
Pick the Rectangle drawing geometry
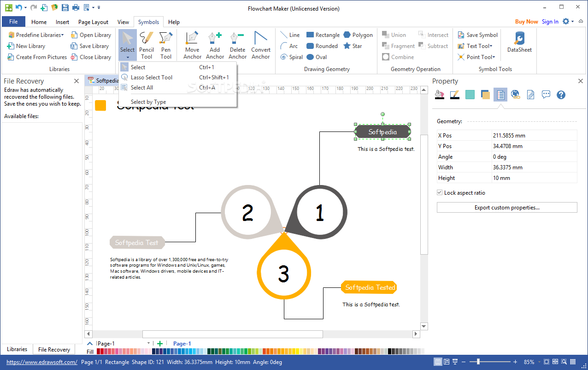[x=323, y=35]
